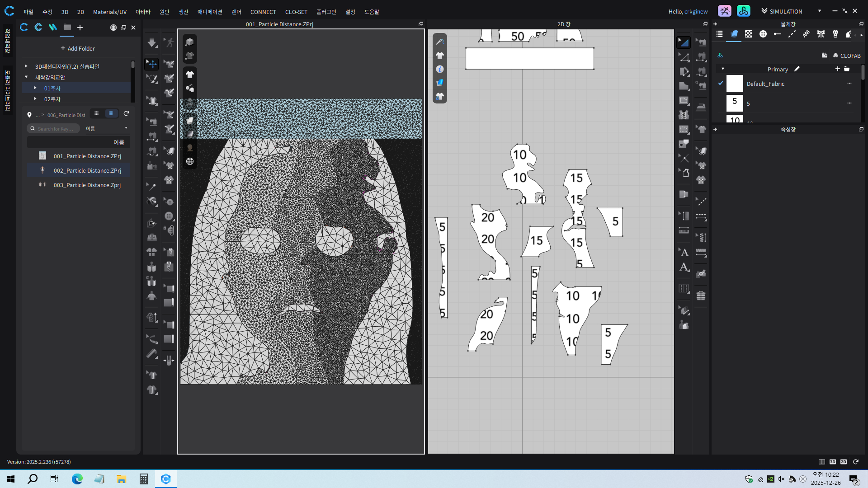Click the globe icon in 3D vertical toolbar
The height and width of the screenshot is (488, 868).
click(190, 161)
